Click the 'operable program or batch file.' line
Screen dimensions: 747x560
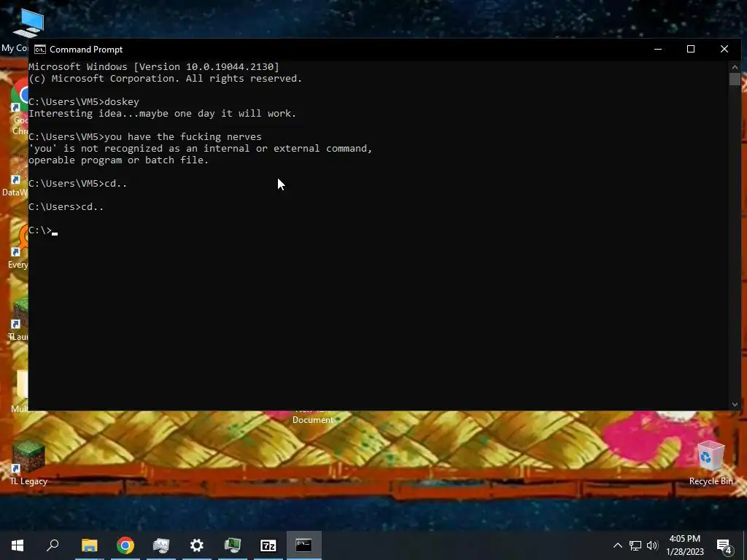point(119,160)
